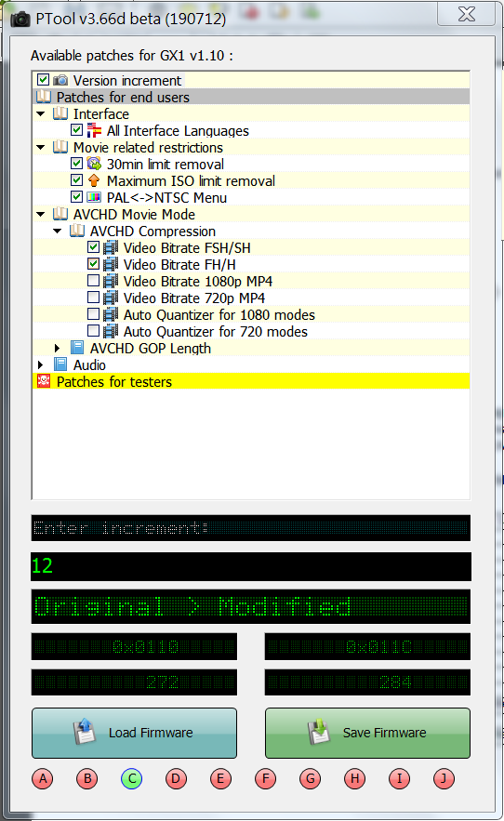Check Auto Quantizer for 1080 modes
Screen dimensions: 504x821
(93, 314)
